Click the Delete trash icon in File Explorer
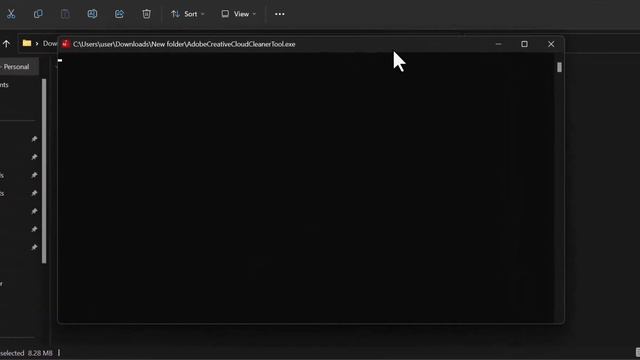Image resolution: width=640 pixels, height=360 pixels. (147, 14)
